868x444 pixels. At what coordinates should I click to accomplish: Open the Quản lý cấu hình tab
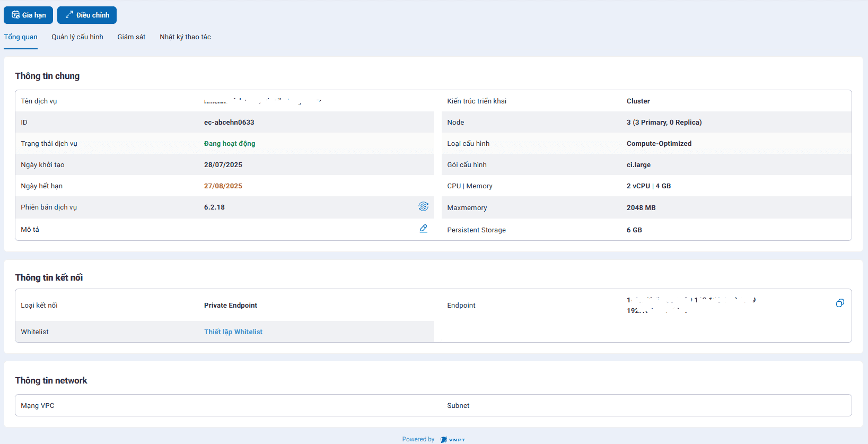point(77,37)
